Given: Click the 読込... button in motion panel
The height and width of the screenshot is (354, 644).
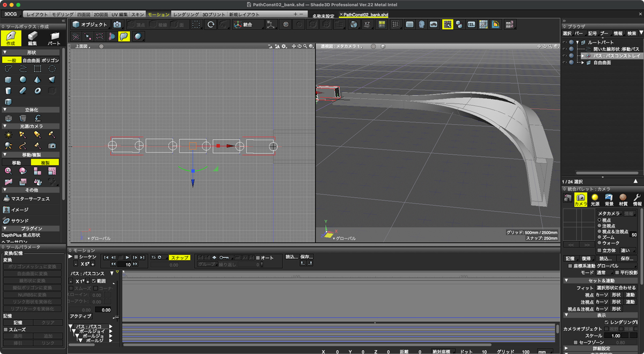Looking at the screenshot, I should pos(291,257).
